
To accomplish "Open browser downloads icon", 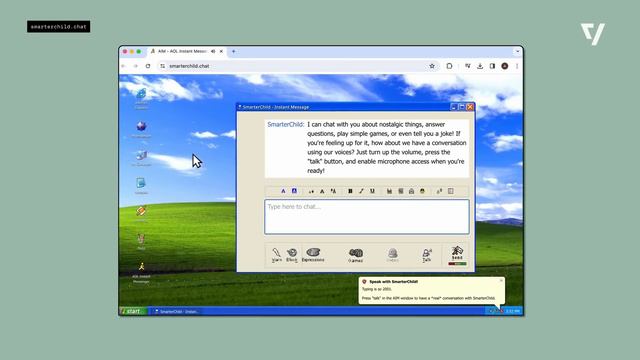I will point(480,66).
